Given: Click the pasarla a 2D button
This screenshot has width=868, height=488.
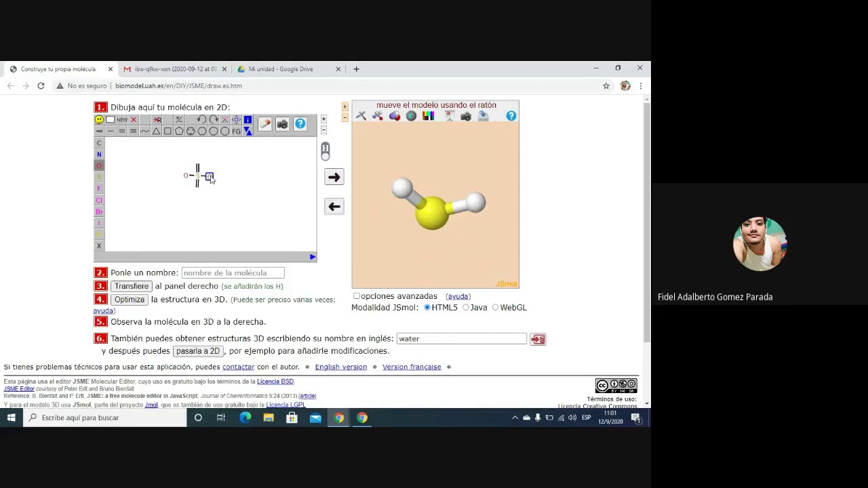Looking at the screenshot, I should [x=197, y=351].
